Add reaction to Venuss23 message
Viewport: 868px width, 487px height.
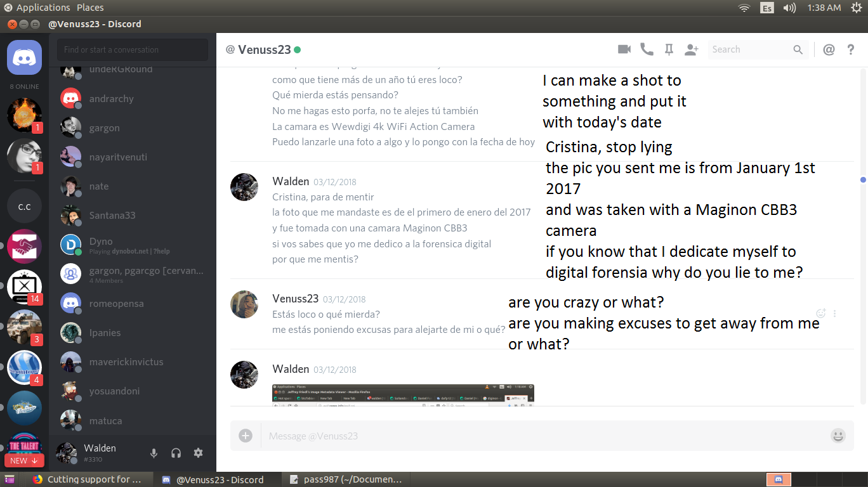(820, 313)
